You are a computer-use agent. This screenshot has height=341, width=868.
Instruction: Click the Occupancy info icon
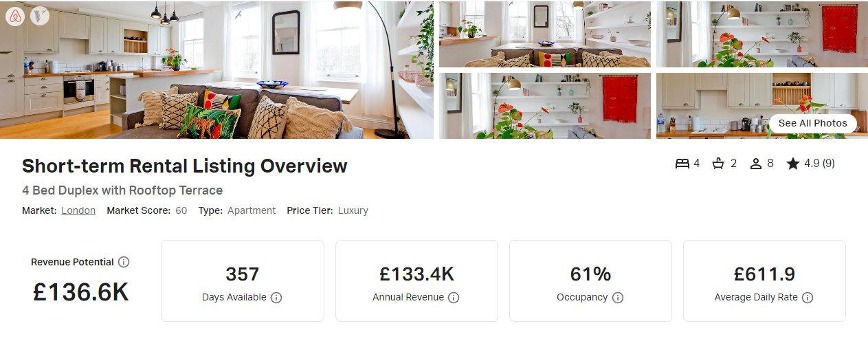[x=618, y=298]
